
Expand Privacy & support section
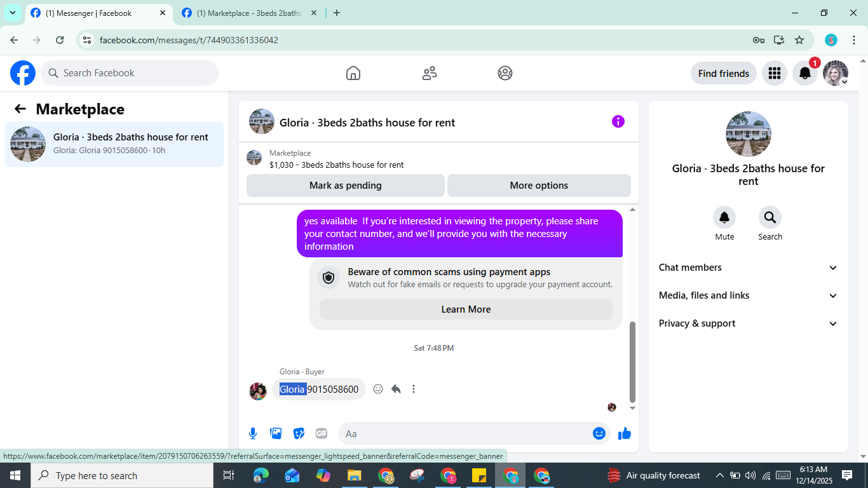pyautogui.click(x=749, y=323)
